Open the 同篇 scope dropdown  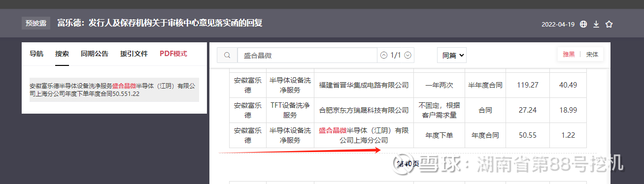click(x=452, y=56)
